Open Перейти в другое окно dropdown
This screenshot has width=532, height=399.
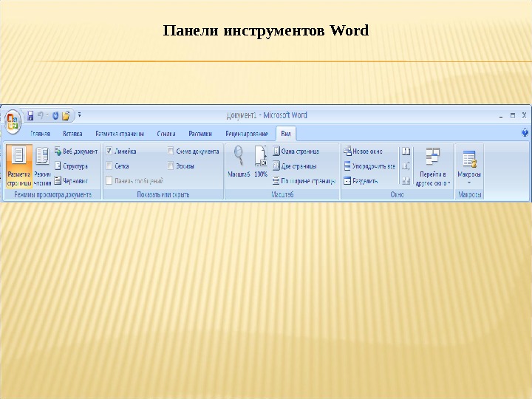(x=433, y=166)
